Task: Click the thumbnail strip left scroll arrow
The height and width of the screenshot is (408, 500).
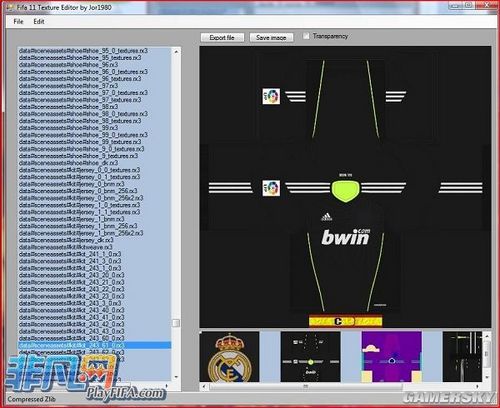Action: point(204,387)
